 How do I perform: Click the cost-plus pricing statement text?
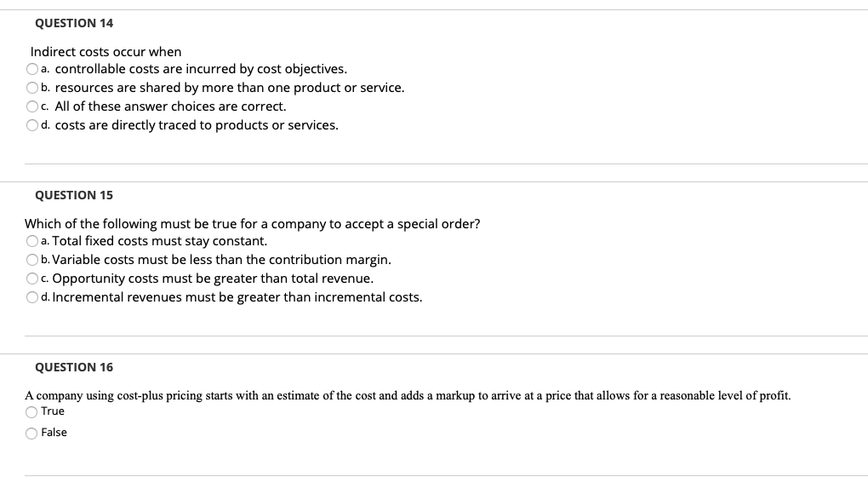(408, 395)
